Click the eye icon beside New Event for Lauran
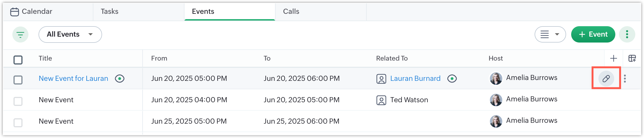The width and height of the screenshot is (644, 138). (x=120, y=79)
